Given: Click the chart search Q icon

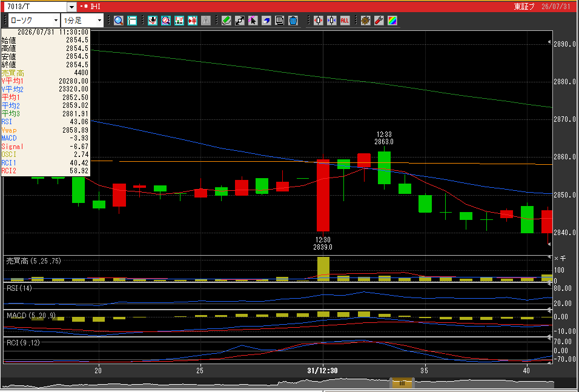Looking at the screenshot, I should coord(166,21).
